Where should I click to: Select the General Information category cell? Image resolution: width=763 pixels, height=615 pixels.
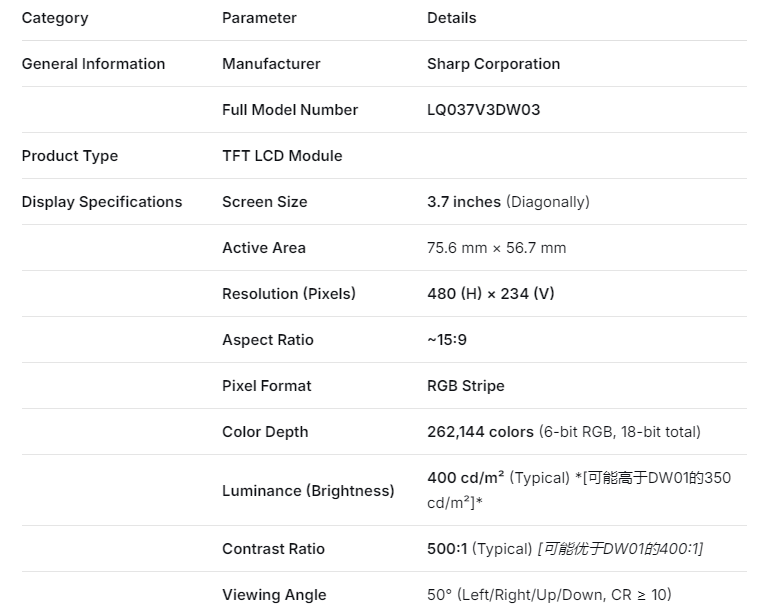pyautogui.click(x=93, y=64)
